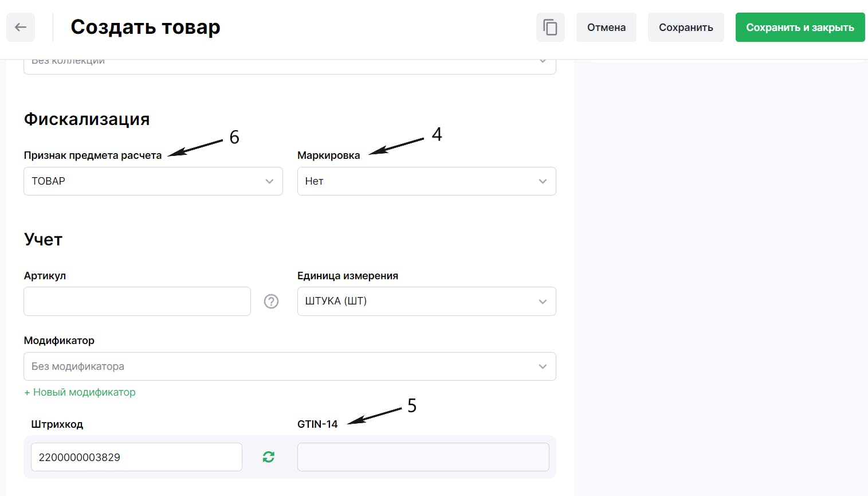
Task: Expand the Единица измерения dropdown
Action: click(x=426, y=301)
